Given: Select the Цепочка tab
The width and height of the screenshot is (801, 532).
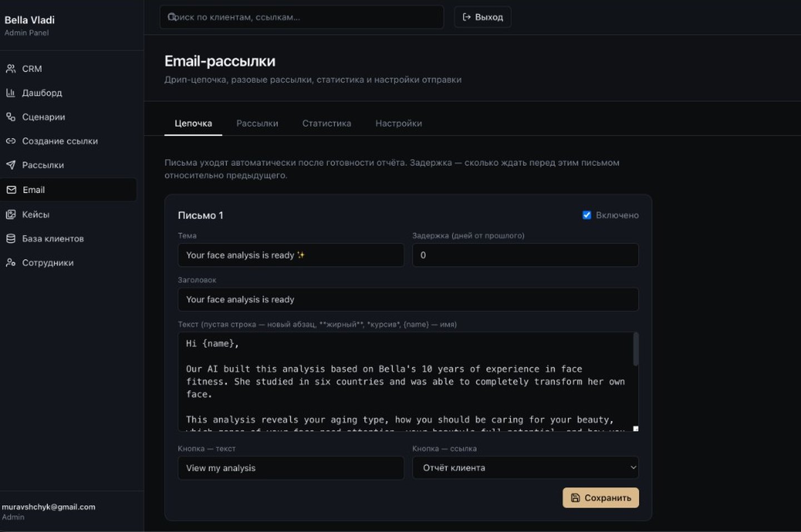Looking at the screenshot, I should coord(193,123).
